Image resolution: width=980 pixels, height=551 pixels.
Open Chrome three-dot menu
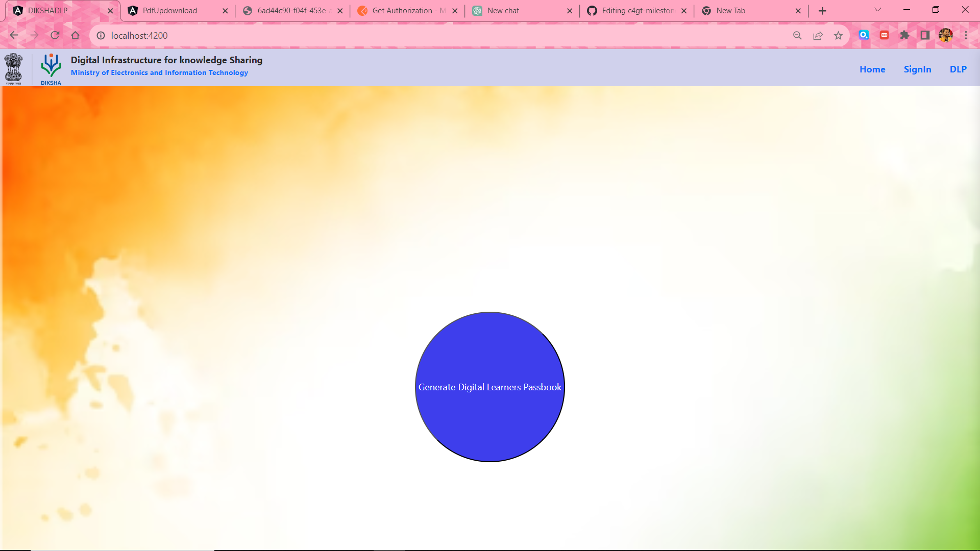coord(966,35)
